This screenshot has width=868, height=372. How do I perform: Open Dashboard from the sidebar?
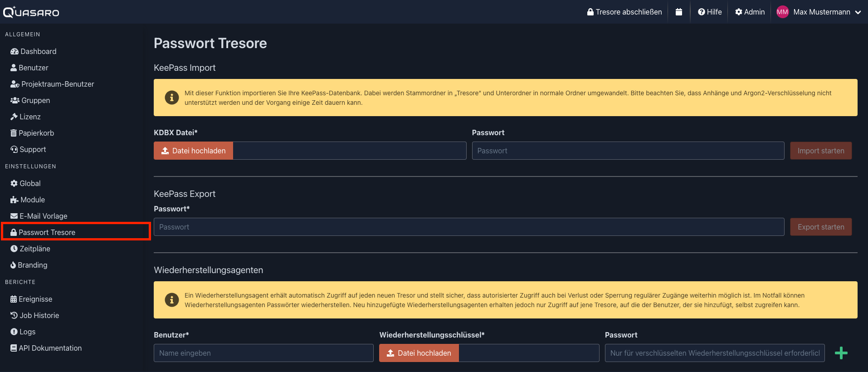[34, 51]
